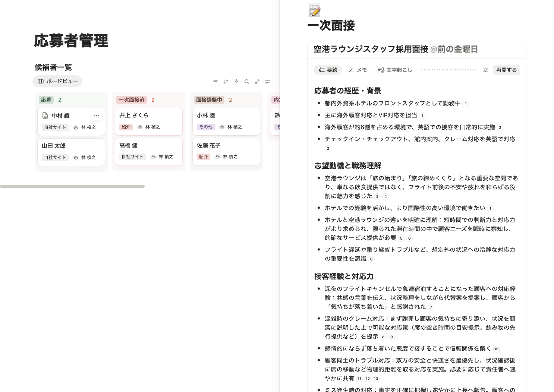Click the 再開する button
Viewport: 554px width, 392px height.
point(506,70)
